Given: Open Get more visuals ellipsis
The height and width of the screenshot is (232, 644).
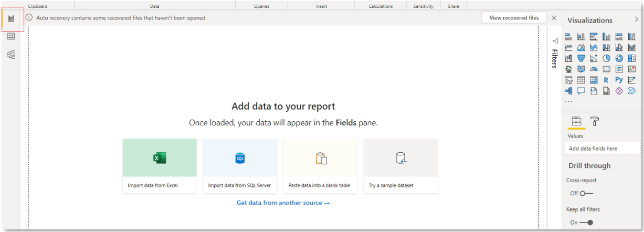Looking at the screenshot, I should tap(568, 101).
